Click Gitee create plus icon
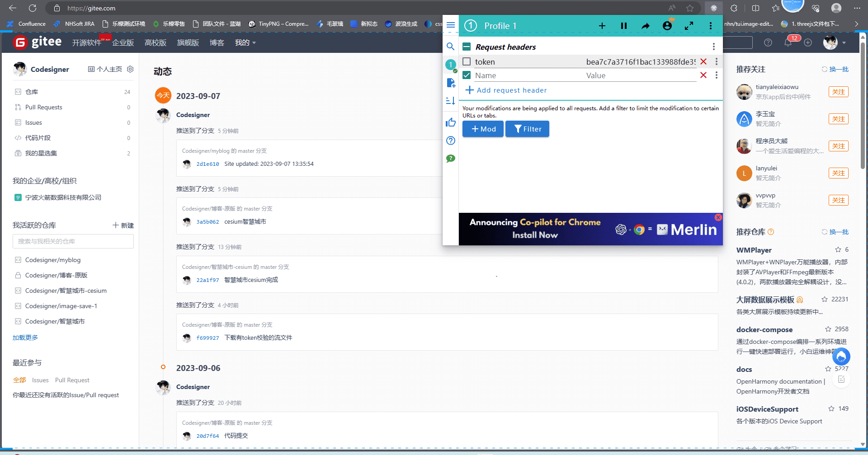The width and height of the screenshot is (868, 455). (x=808, y=42)
